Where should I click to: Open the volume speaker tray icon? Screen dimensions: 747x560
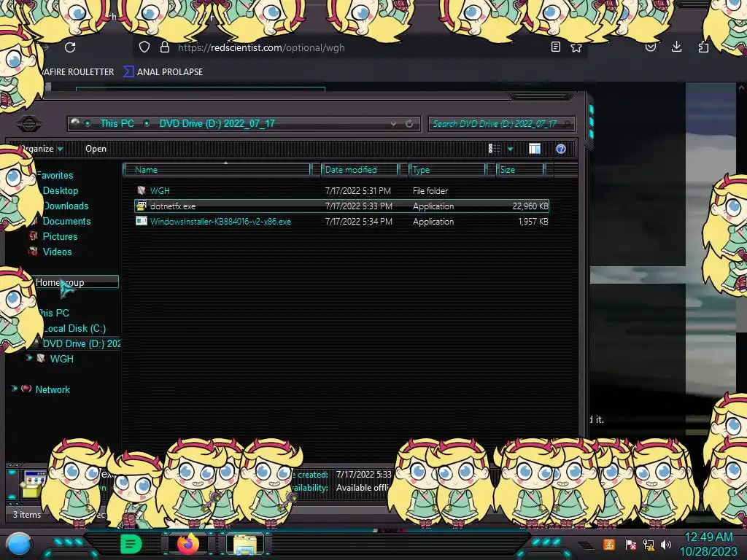[x=666, y=544]
